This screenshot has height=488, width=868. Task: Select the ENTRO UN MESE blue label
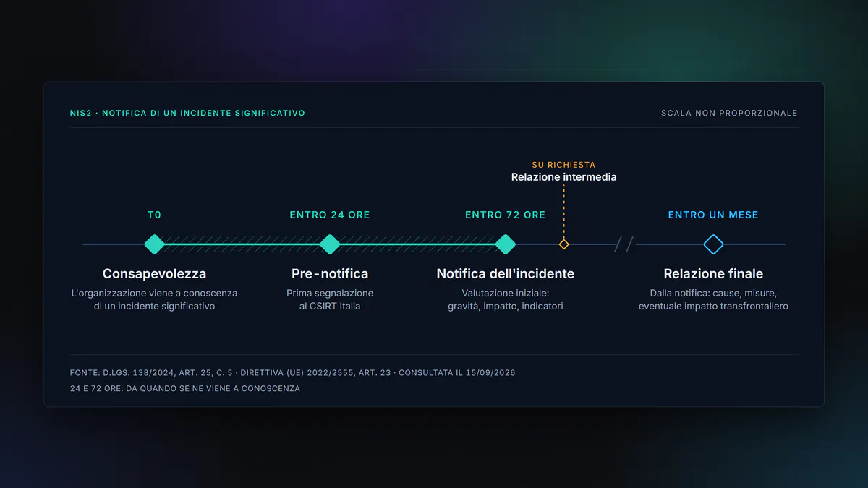pos(713,215)
